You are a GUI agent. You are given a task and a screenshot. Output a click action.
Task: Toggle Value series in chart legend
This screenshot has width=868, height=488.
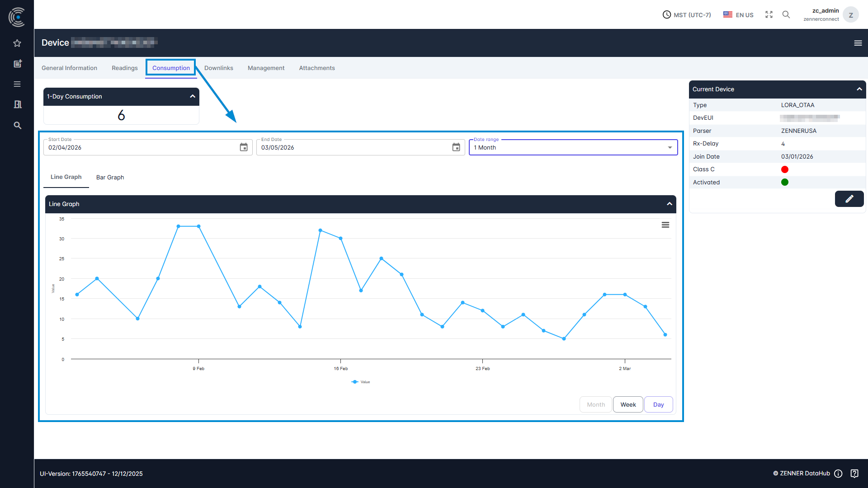pyautogui.click(x=361, y=382)
